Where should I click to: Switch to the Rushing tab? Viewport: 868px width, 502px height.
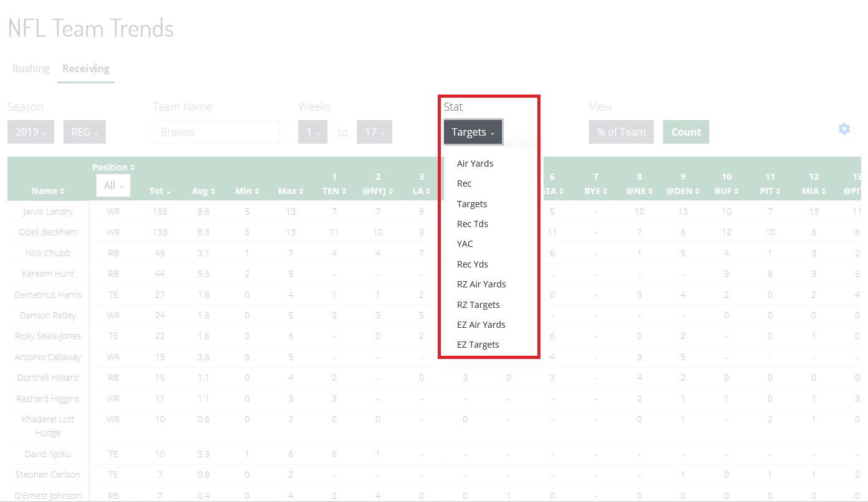[31, 68]
